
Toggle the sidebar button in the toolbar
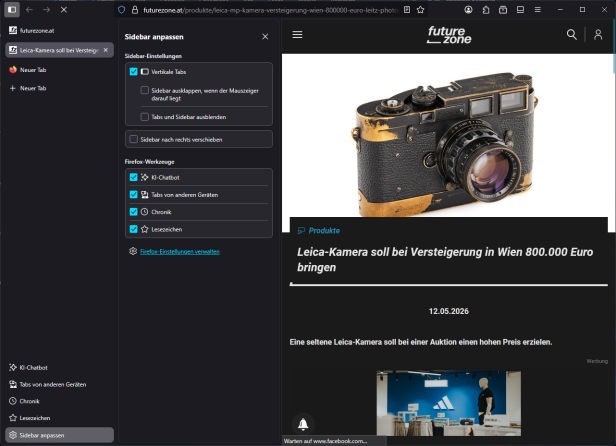click(x=12, y=9)
